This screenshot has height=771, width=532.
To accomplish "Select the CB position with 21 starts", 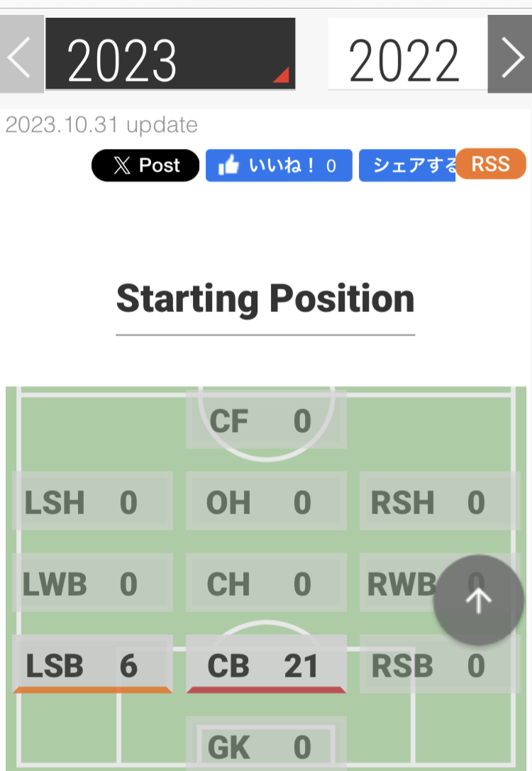I will (x=266, y=665).
